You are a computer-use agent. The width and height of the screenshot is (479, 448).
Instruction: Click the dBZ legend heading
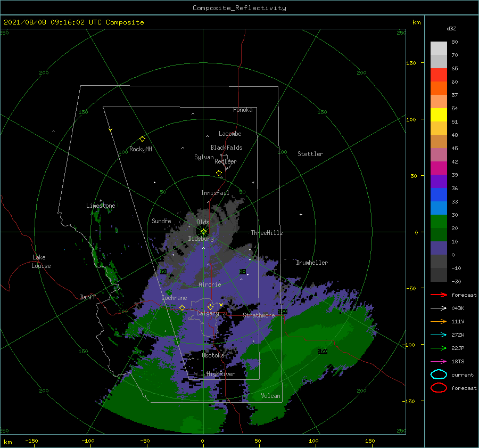pyautogui.click(x=451, y=28)
